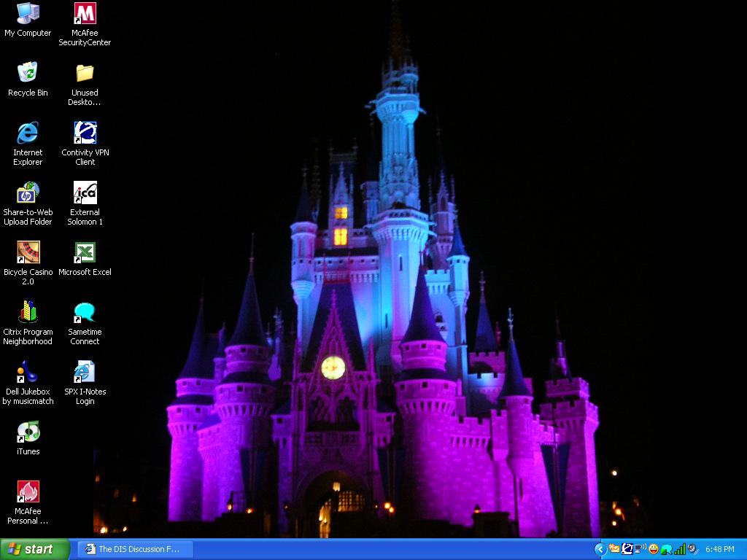747x560 pixels.
Task: Click the Yahoo Messenger smiley tray icon
Action: 654,549
